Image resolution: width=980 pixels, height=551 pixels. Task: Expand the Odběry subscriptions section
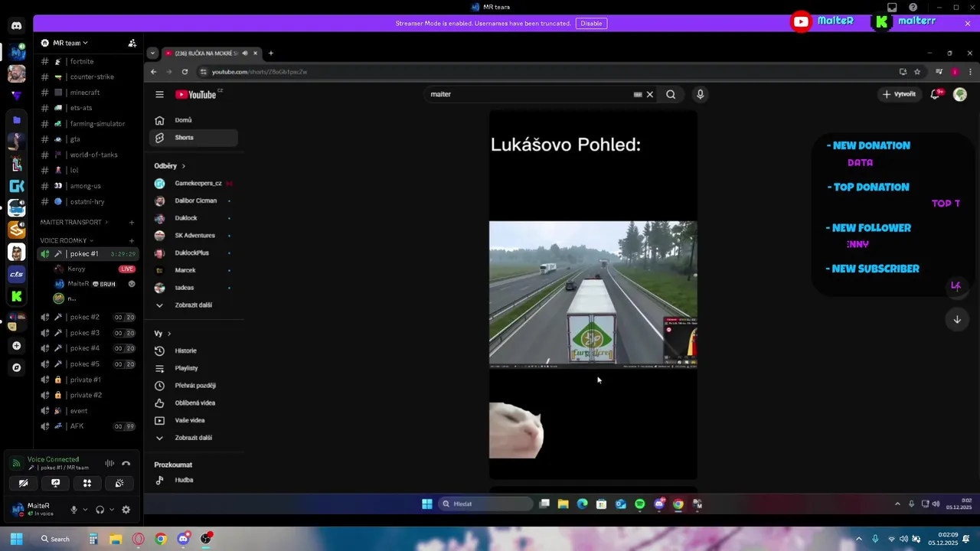[169, 166]
